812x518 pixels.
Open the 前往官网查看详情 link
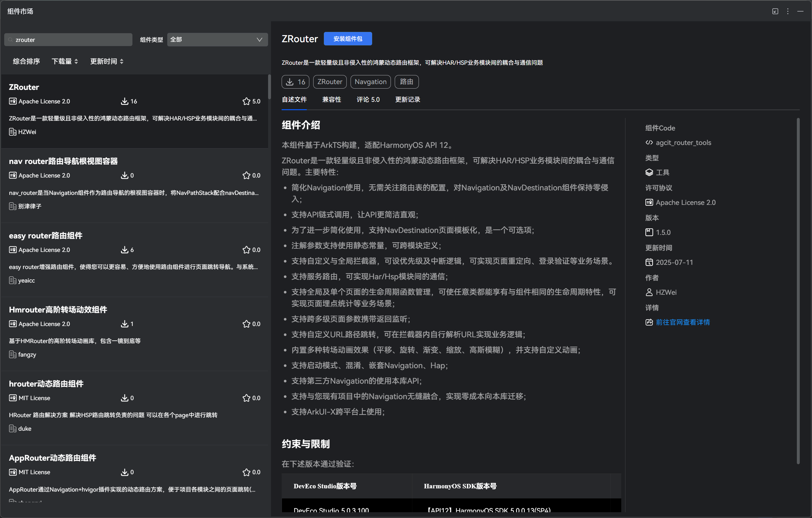682,322
